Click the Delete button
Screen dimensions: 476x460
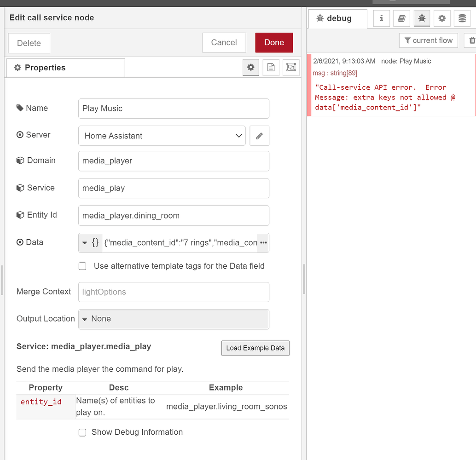pos(29,43)
